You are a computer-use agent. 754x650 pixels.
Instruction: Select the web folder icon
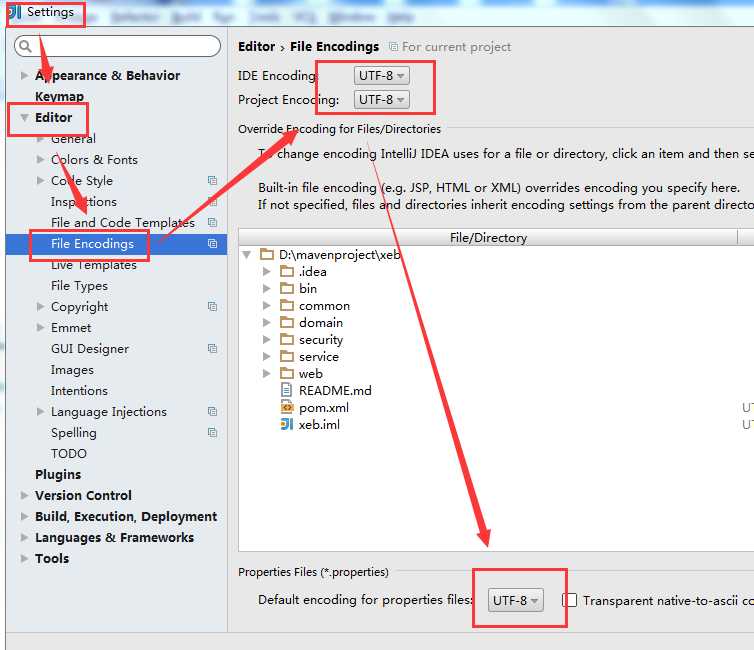287,373
